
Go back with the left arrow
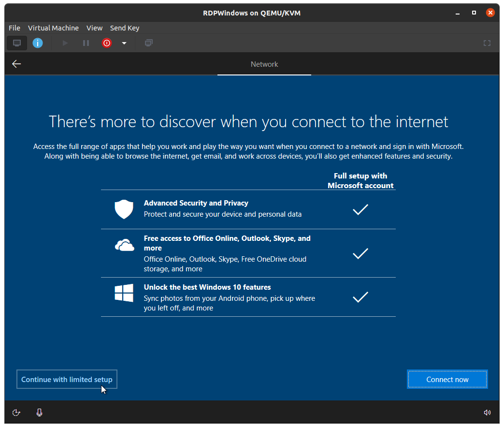click(16, 64)
